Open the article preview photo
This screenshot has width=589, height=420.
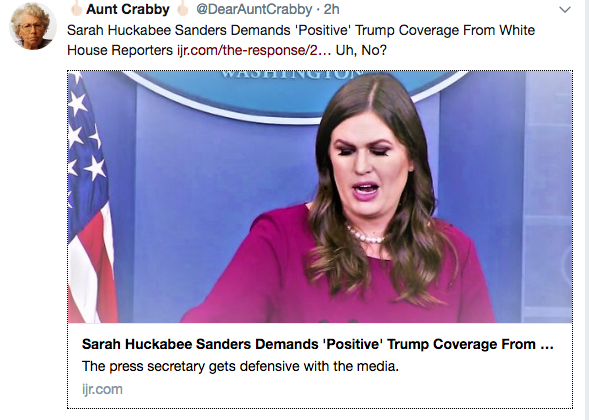(320, 197)
